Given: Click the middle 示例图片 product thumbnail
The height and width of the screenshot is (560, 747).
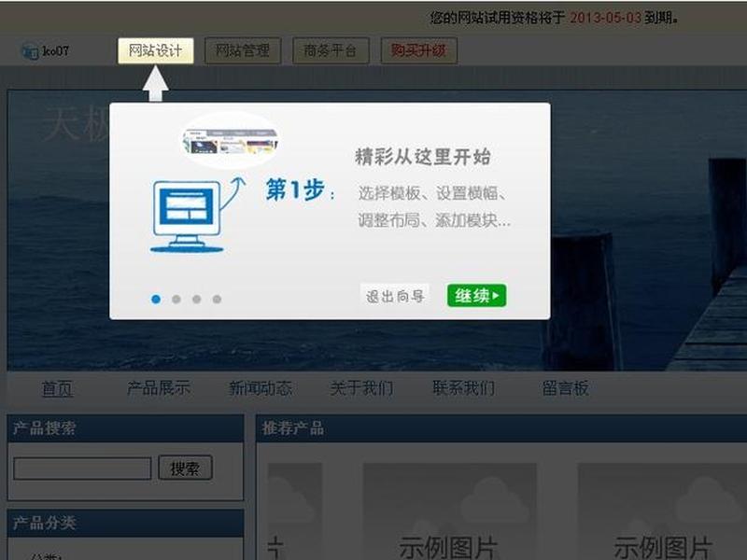Looking at the screenshot, I should pyautogui.click(x=449, y=511).
